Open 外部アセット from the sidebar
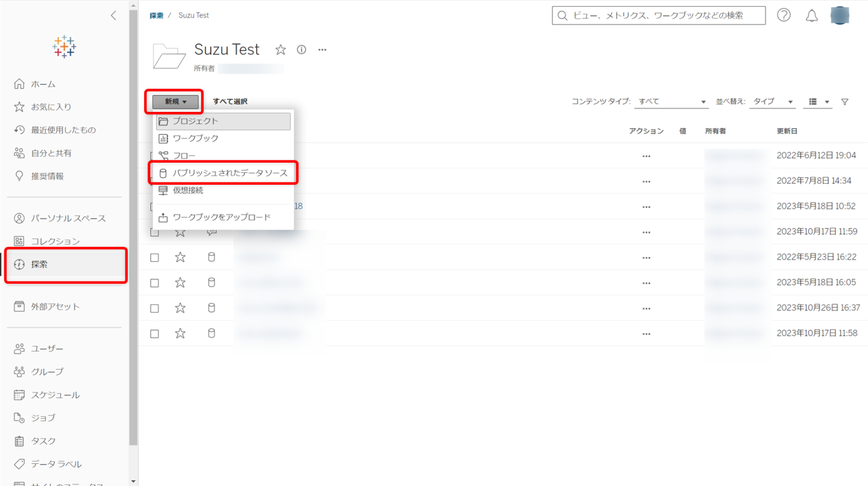Image resolution: width=868 pixels, height=486 pixels. [53, 306]
